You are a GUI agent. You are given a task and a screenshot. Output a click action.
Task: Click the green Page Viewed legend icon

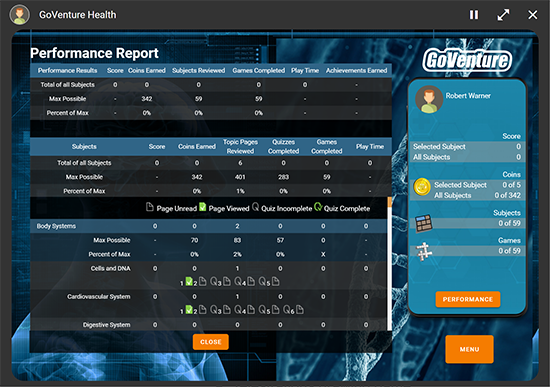click(202, 207)
